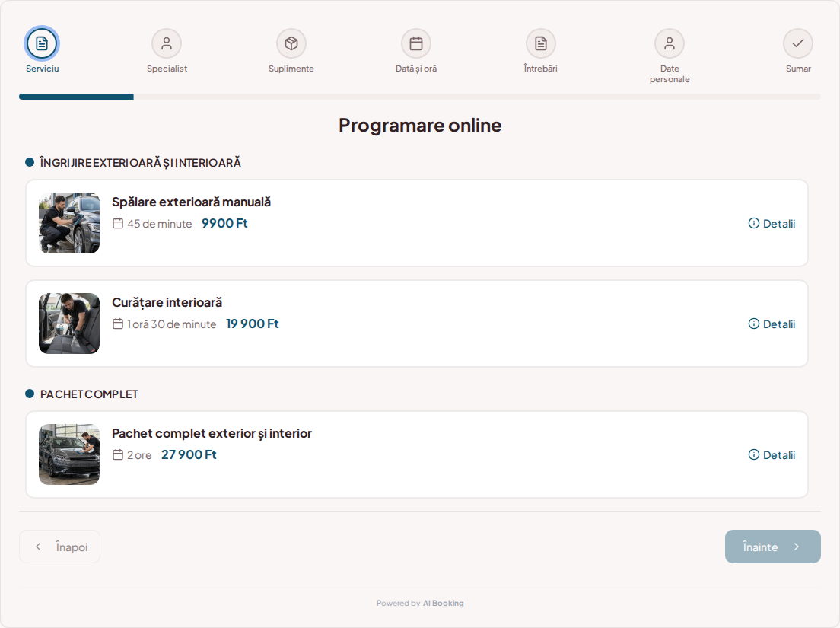Viewport: 840px width, 628px height.
Task: Choose Pachet complet exterior și interior title
Action: (x=212, y=433)
